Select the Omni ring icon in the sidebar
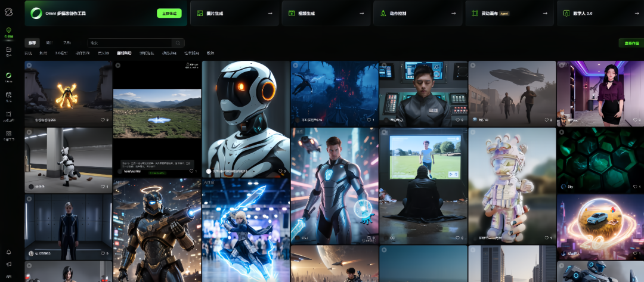This screenshot has width=644, height=282. coord(8,76)
